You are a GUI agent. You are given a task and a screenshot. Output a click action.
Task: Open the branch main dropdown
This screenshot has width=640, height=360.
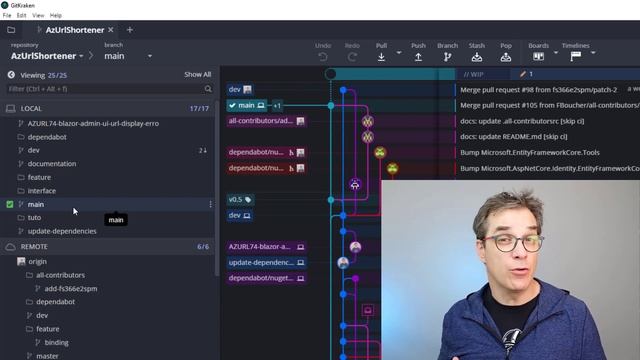[x=128, y=56]
